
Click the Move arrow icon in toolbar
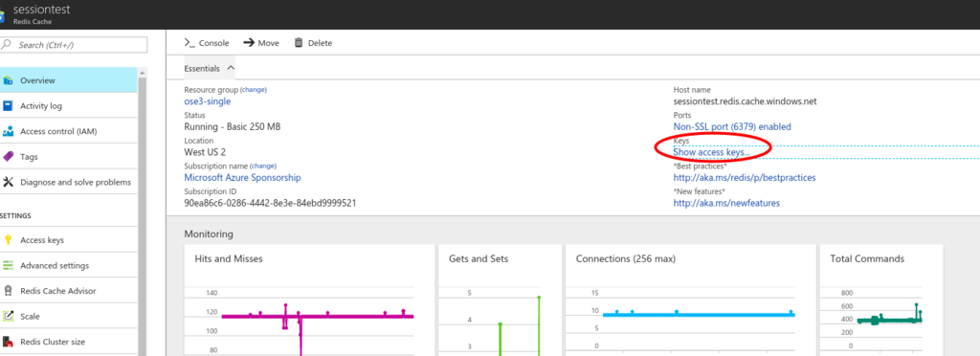(x=249, y=43)
